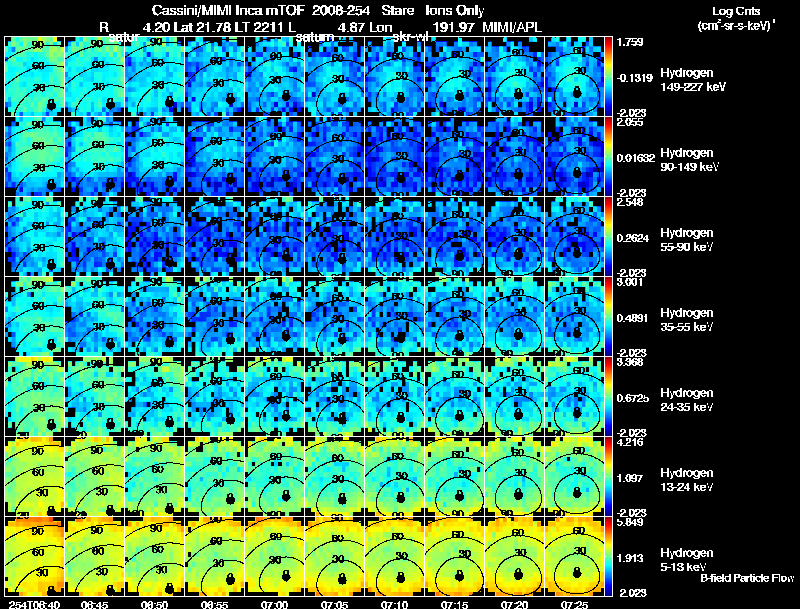Click the 'Hydrogen 149-227 keV' row label
800x609 pixels.
693,80
